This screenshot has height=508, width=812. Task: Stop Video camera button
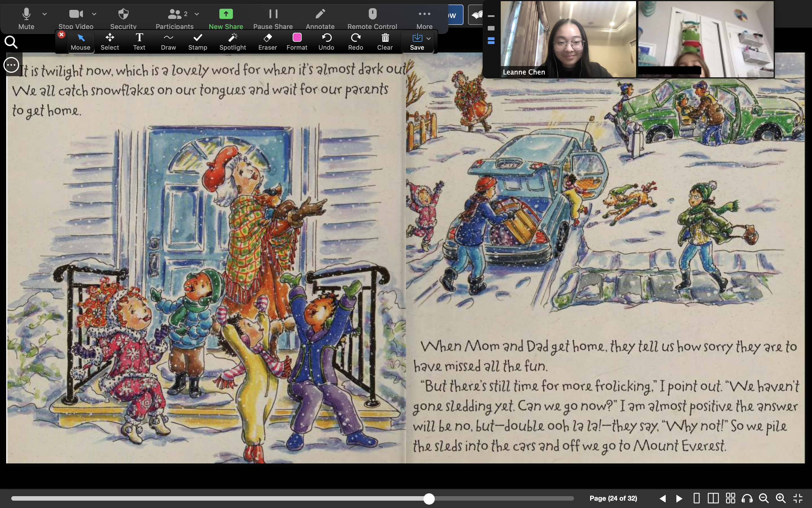click(76, 18)
